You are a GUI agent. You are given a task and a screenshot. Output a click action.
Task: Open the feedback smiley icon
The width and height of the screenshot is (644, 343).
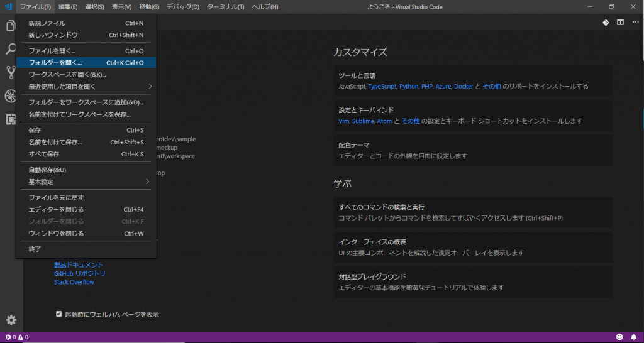point(619,337)
